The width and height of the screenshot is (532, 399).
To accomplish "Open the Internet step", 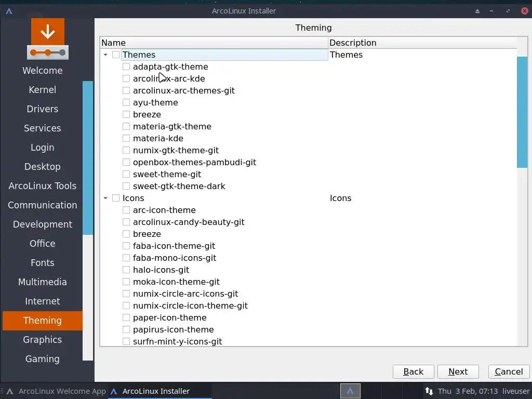I will [43, 301].
